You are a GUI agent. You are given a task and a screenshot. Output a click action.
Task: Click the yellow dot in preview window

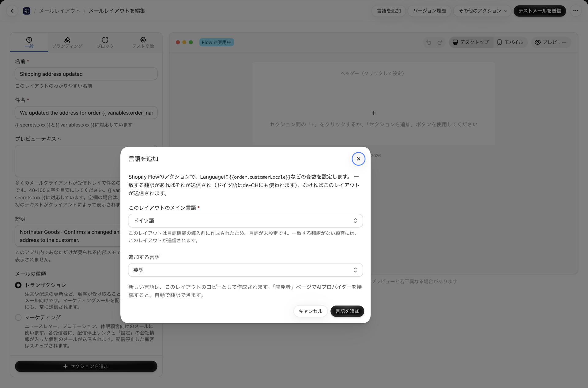tap(184, 42)
